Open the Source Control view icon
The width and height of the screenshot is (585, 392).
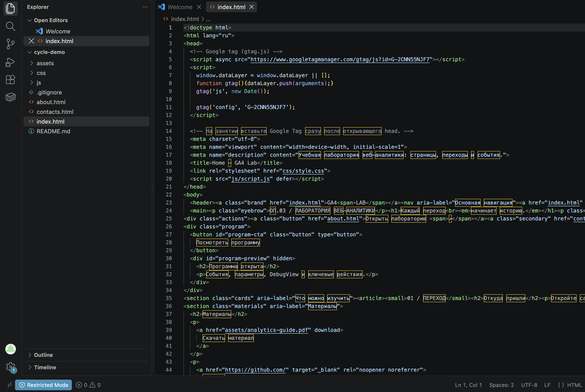click(x=10, y=44)
